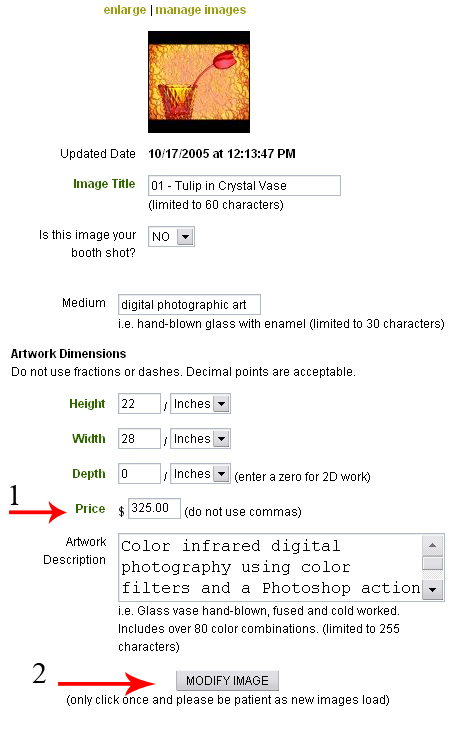Image resolution: width=456 pixels, height=731 pixels.
Task: Click the enlarge link
Action: [124, 10]
